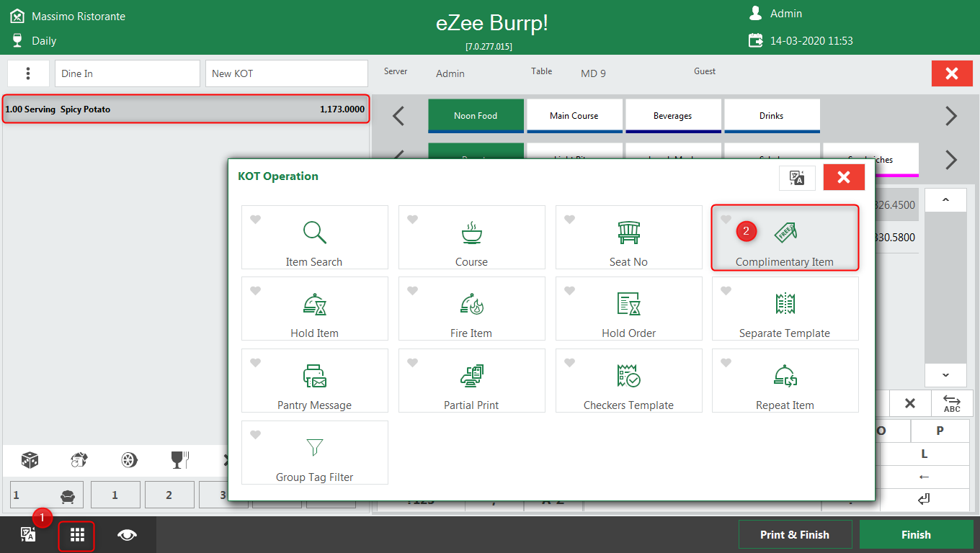The width and height of the screenshot is (980, 553).
Task: Click the return arrow keyboard key
Action: 925,499
